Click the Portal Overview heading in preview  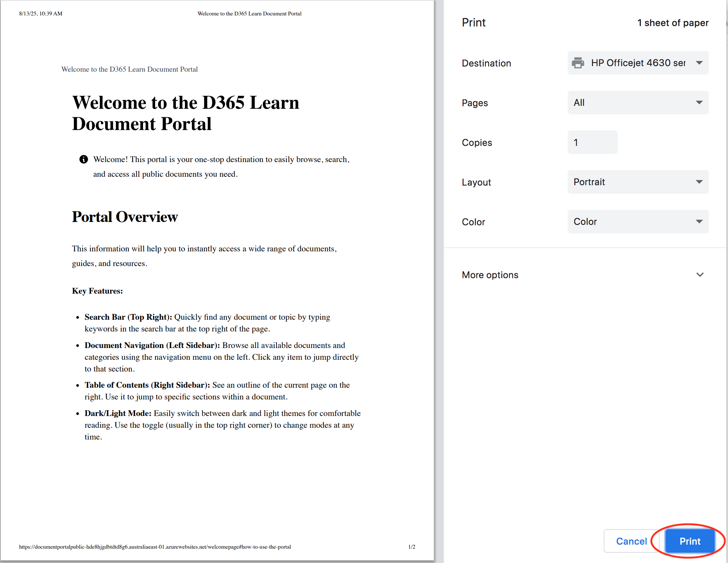[125, 217]
